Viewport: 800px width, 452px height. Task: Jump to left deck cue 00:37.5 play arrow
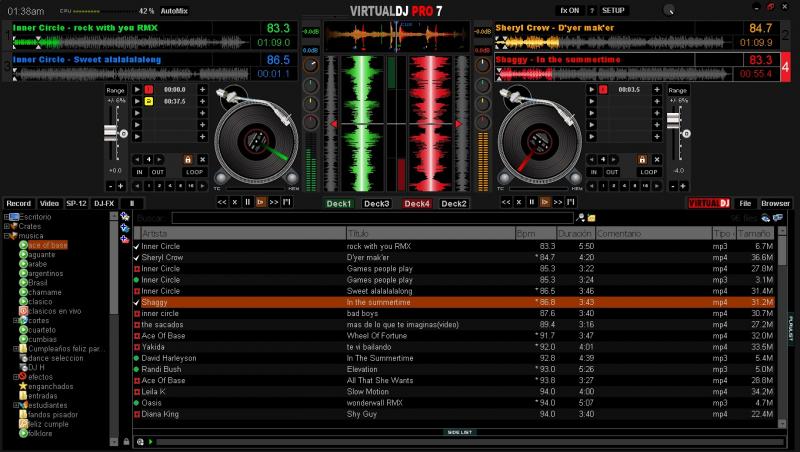click(137, 101)
